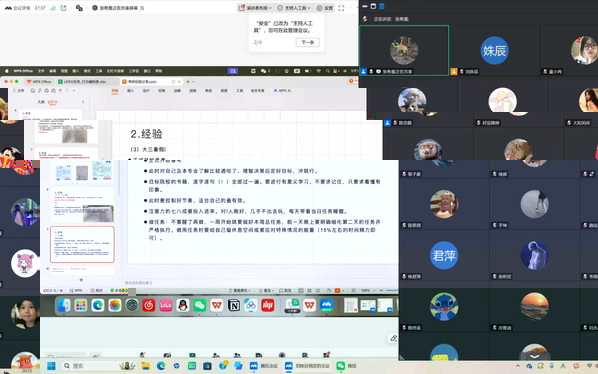This screenshot has height=374, width=598.
Task: Switch slide pane to 幻灯片 view
Action: [53, 102]
